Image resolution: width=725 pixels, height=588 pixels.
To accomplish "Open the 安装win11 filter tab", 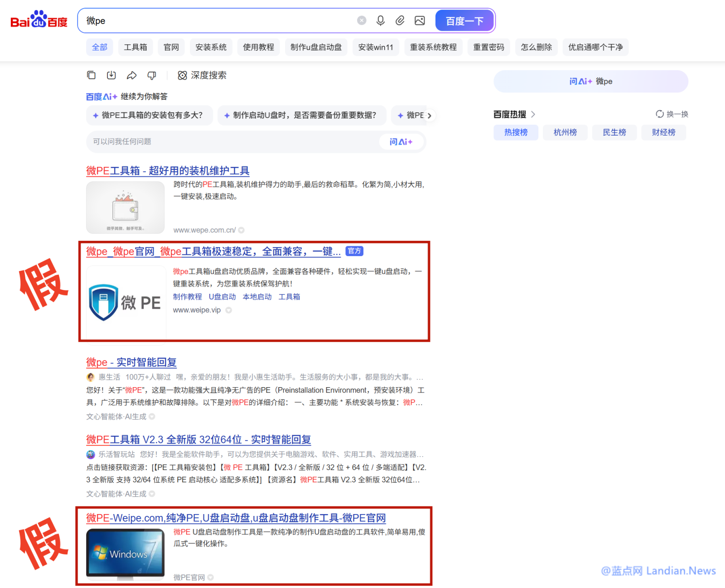I will click(376, 47).
